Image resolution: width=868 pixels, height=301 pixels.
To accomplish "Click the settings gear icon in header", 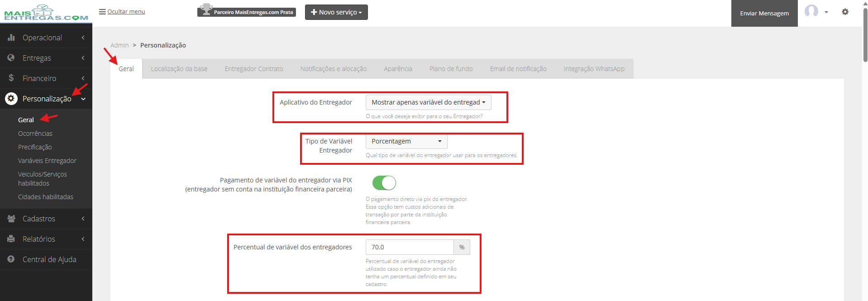I will 845,12.
